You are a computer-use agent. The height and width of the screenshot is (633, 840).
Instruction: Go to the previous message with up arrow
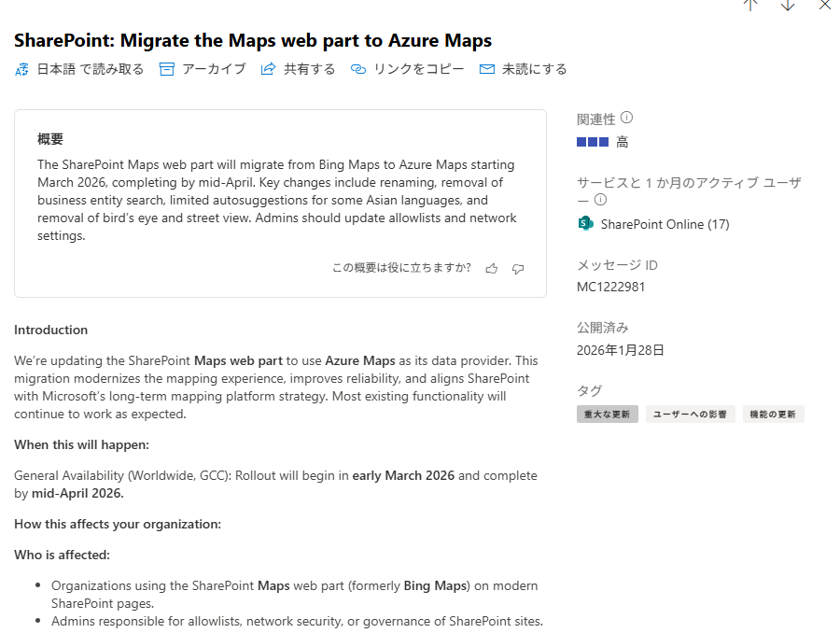click(749, 5)
